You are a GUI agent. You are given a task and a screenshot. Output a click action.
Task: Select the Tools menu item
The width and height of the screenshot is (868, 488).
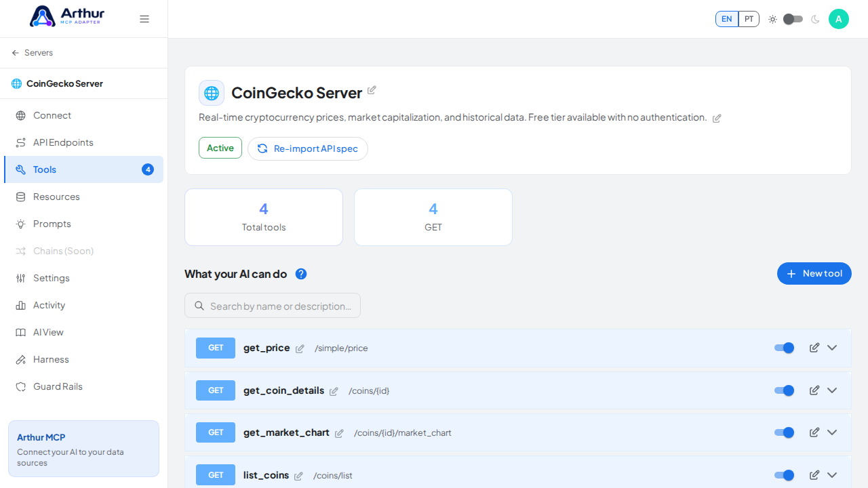[84, 169]
